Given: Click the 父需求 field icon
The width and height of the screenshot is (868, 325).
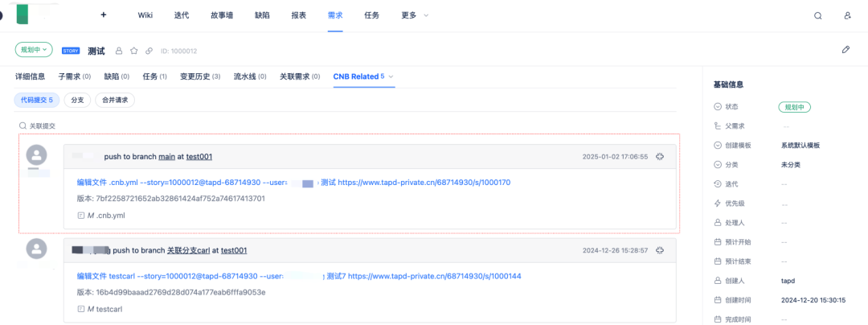Looking at the screenshot, I should [718, 126].
